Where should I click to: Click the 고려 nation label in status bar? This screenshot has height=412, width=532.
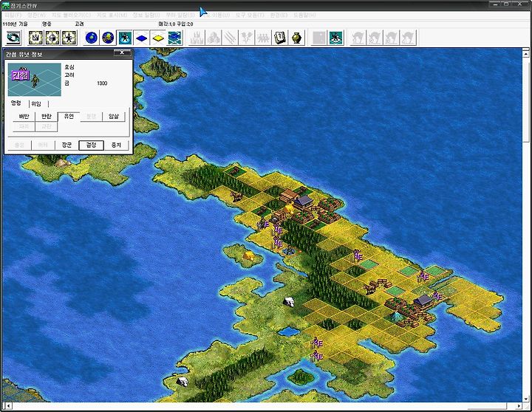(x=79, y=24)
